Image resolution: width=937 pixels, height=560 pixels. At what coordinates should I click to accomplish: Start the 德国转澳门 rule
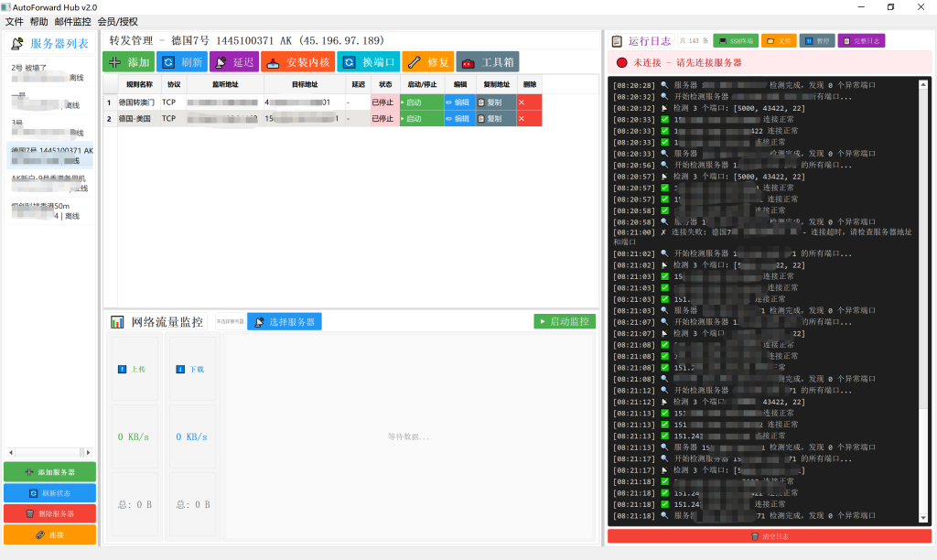click(x=422, y=102)
